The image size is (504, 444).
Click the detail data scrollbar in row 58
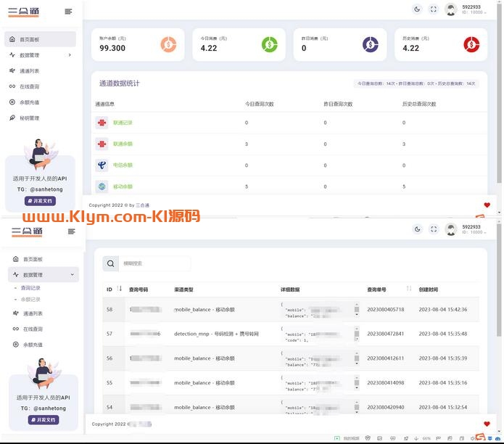356,310
